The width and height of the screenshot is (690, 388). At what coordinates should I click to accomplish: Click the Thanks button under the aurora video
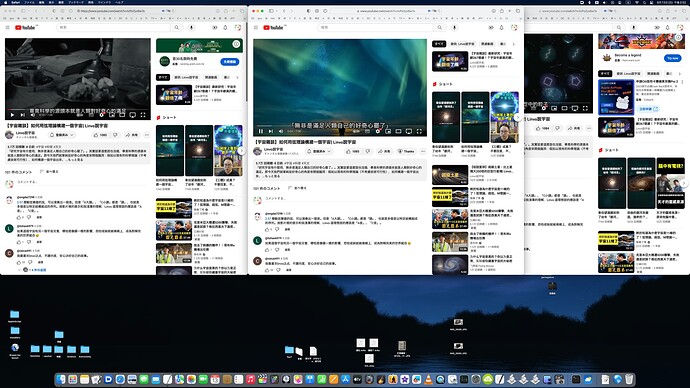point(406,151)
